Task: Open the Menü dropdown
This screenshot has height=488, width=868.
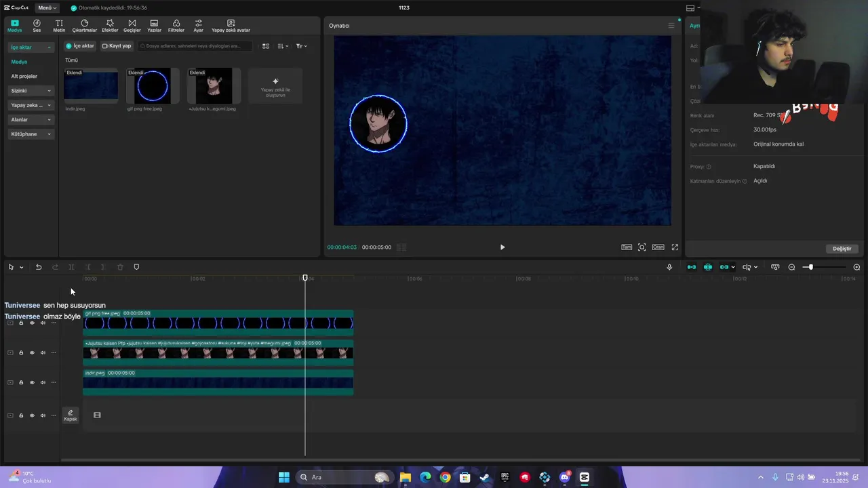Action: click(47, 7)
